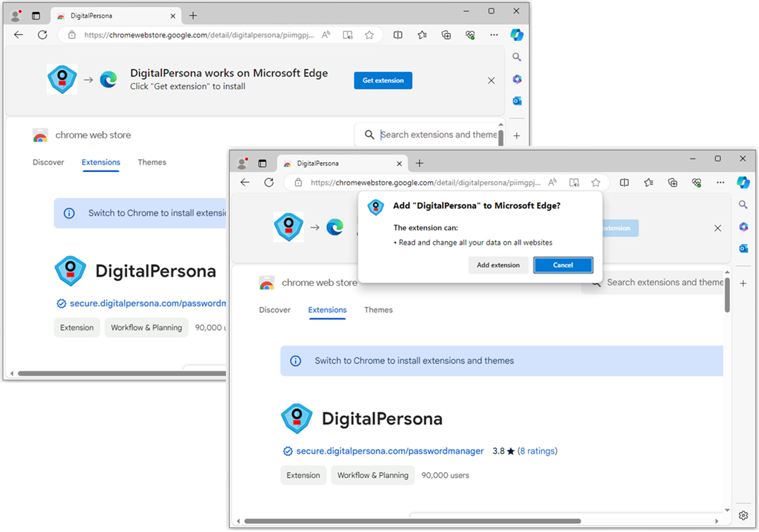This screenshot has height=532, width=759.
Task: Click the address bar URL in the back window
Action: [199, 35]
